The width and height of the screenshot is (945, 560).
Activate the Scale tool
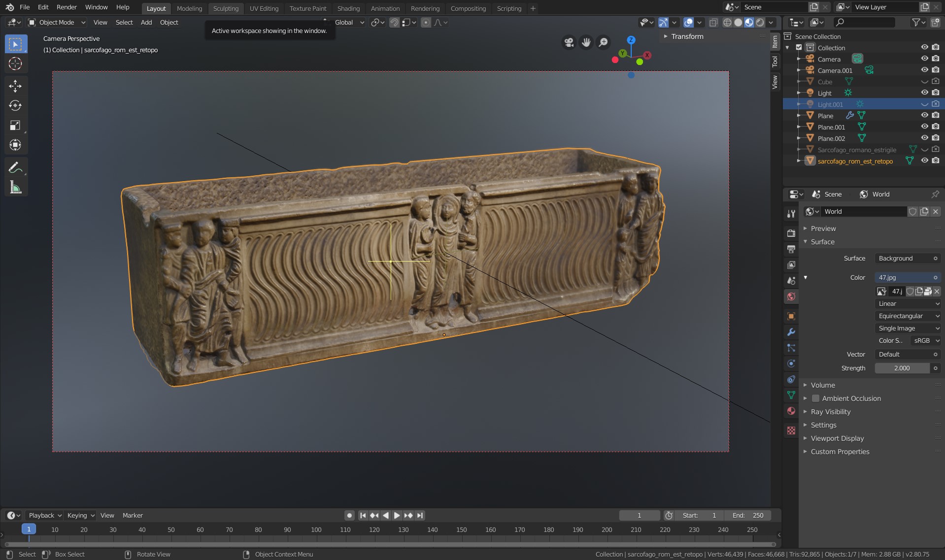coord(15,125)
